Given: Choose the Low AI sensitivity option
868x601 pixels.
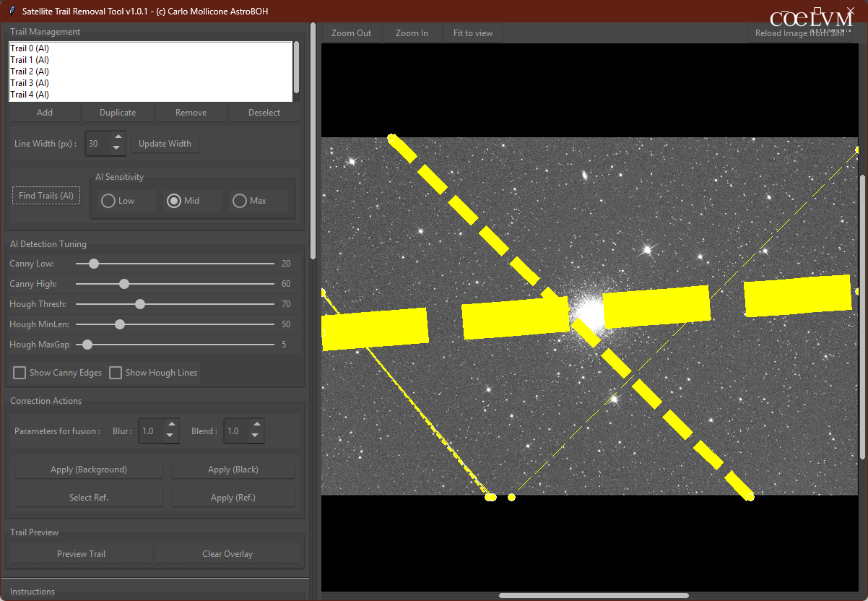Looking at the screenshot, I should click(x=108, y=201).
